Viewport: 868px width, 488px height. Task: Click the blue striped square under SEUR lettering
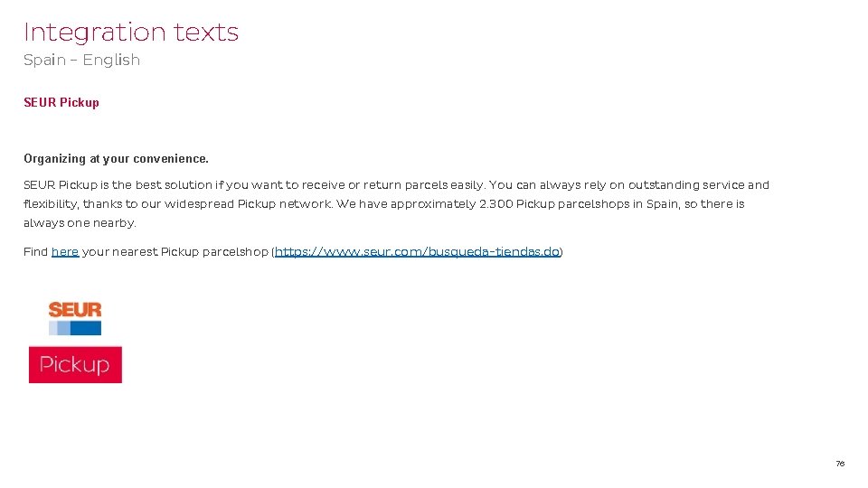[75, 327]
